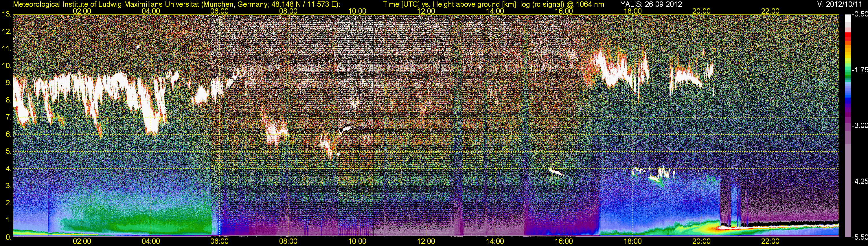Click the 04:00 label on the upper time axis
This screenshot has width=868, height=246.
[151, 11]
